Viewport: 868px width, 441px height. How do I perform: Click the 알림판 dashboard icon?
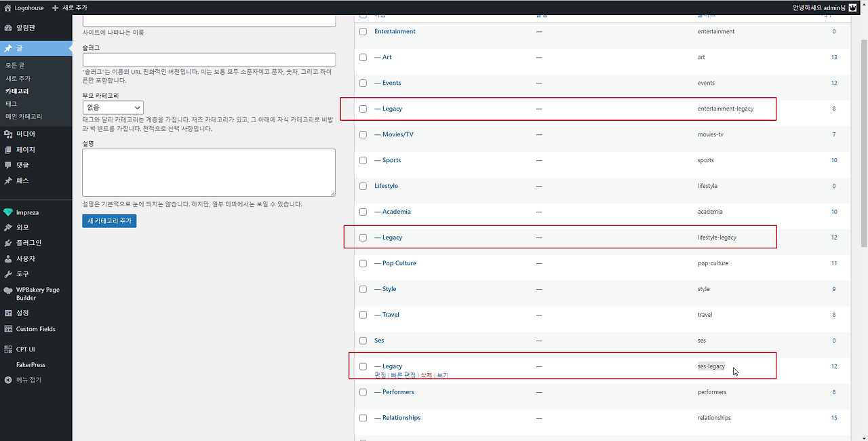(x=8, y=28)
